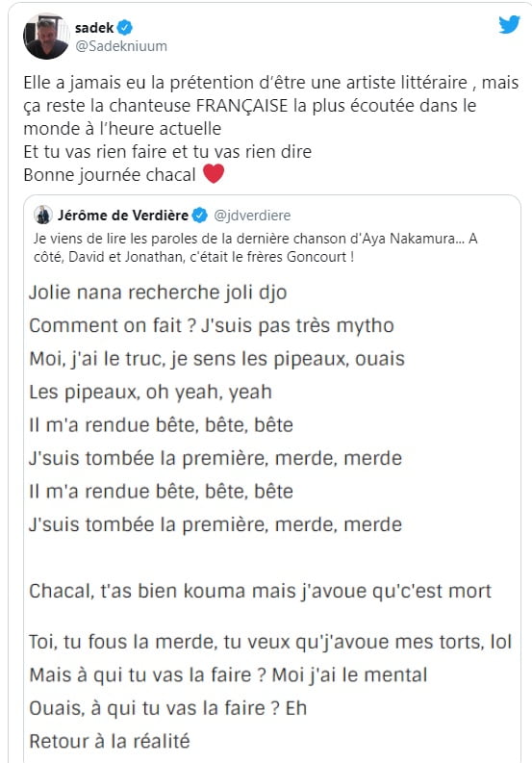Select the red heart emoji

click(214, 174)
